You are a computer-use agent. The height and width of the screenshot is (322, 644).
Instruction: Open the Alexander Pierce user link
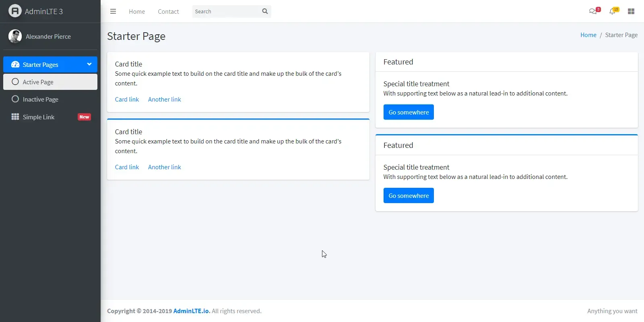[x=48, y=36]
